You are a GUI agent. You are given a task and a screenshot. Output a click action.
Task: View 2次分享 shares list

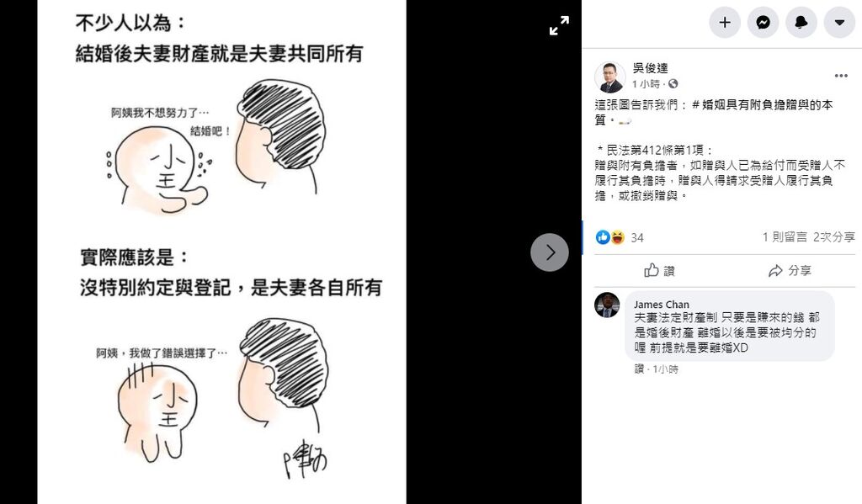coord(834,237)
